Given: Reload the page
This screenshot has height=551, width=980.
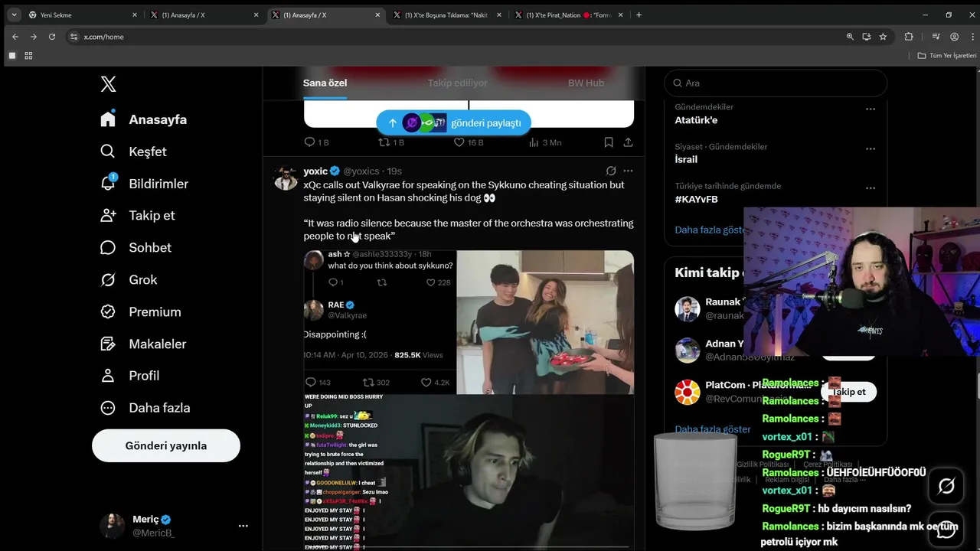Looking at the screenshot, I should pos(52,37).
